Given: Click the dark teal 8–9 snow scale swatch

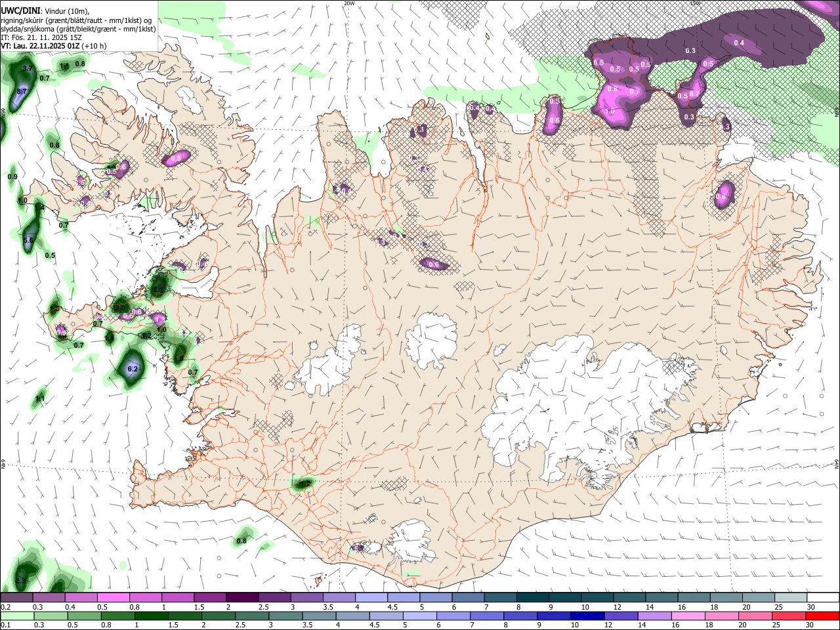Looking at the screenshot, I should click(533, 598).
